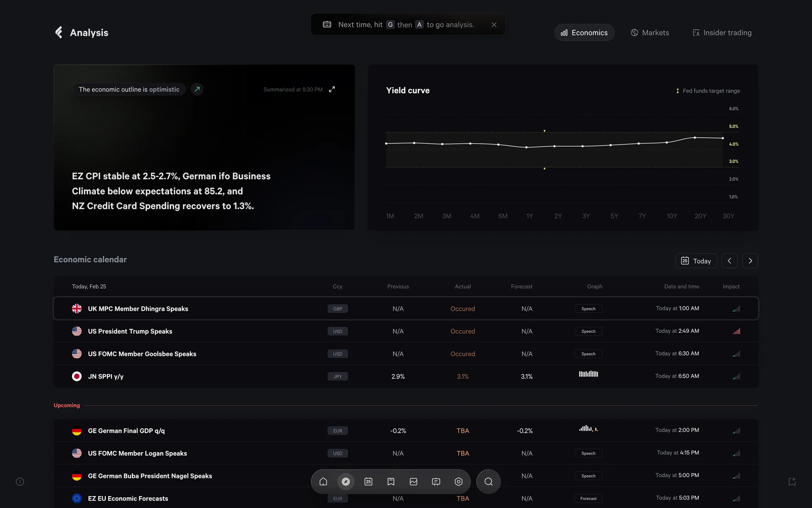Open the chart image icon in dock
Image resolution: width=812 pixels, height=508 pixels.
(414, 481)
